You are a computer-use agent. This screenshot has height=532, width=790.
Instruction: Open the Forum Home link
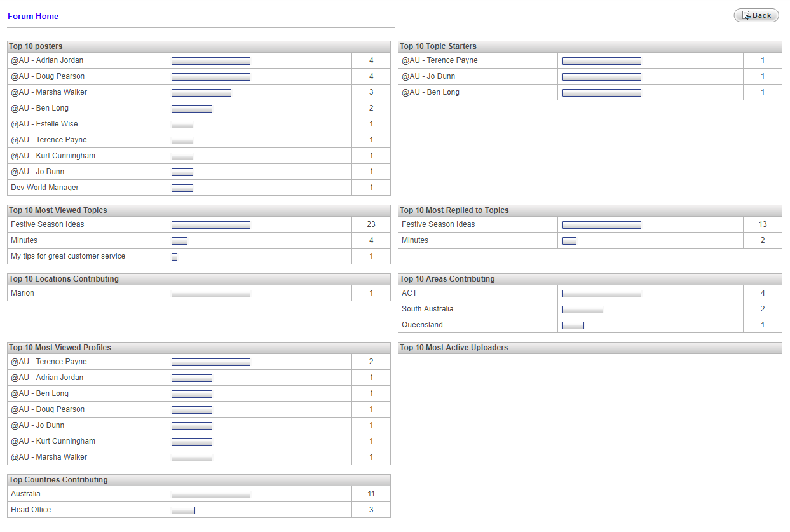[x=32, y=16]
